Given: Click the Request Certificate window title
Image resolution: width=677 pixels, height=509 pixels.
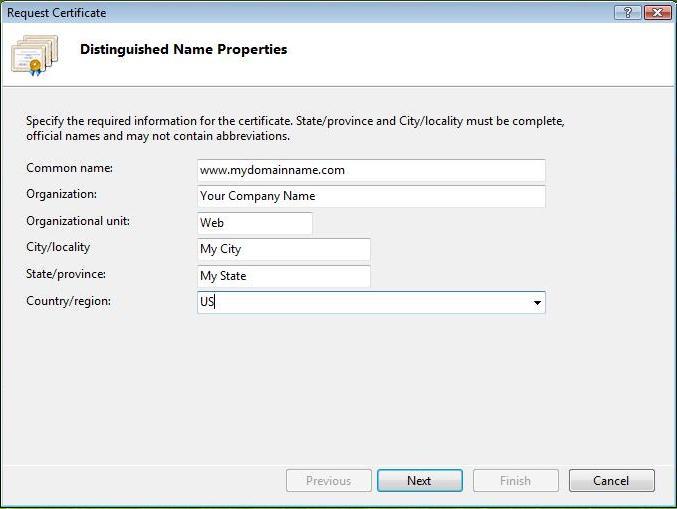Looking at the screenshot, I should pos(57,13).
